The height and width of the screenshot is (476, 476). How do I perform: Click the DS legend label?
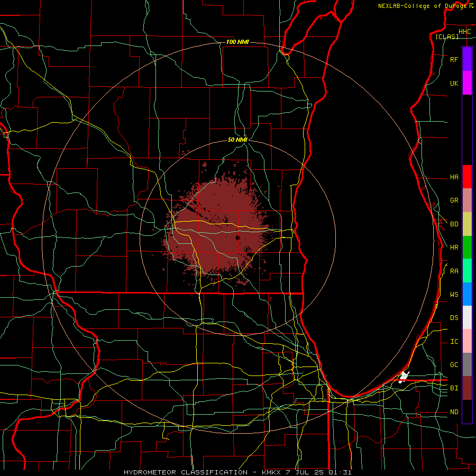(x=454, y=318)
